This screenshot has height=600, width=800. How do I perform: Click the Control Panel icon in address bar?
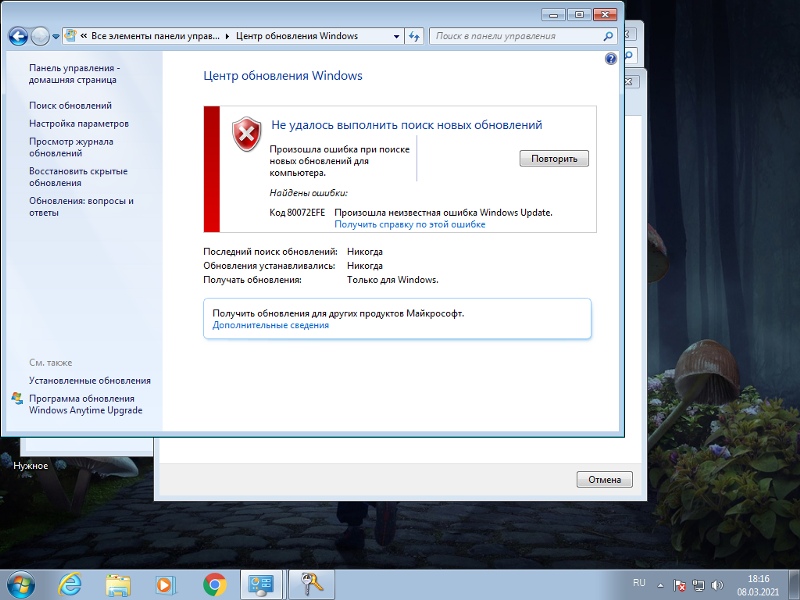[x=70, y=36]
